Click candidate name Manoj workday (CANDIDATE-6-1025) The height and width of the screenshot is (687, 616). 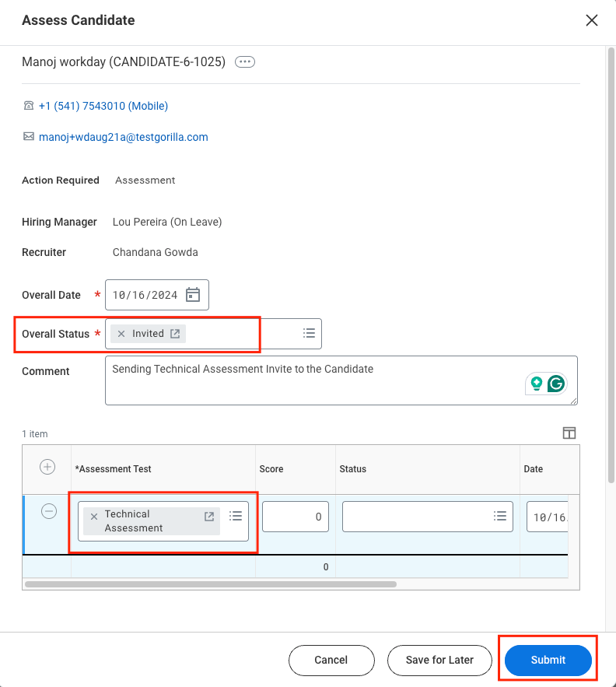(x=124, y=61)
